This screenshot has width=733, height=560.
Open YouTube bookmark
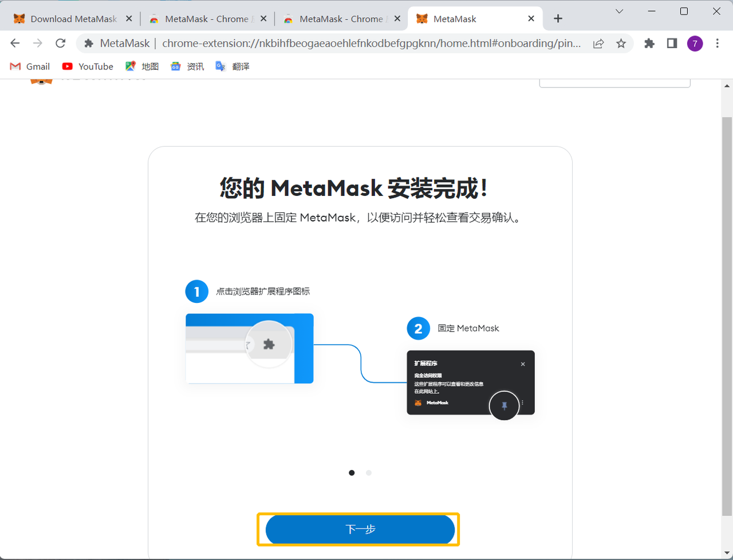pyautogui.click(x=88, y=66)
